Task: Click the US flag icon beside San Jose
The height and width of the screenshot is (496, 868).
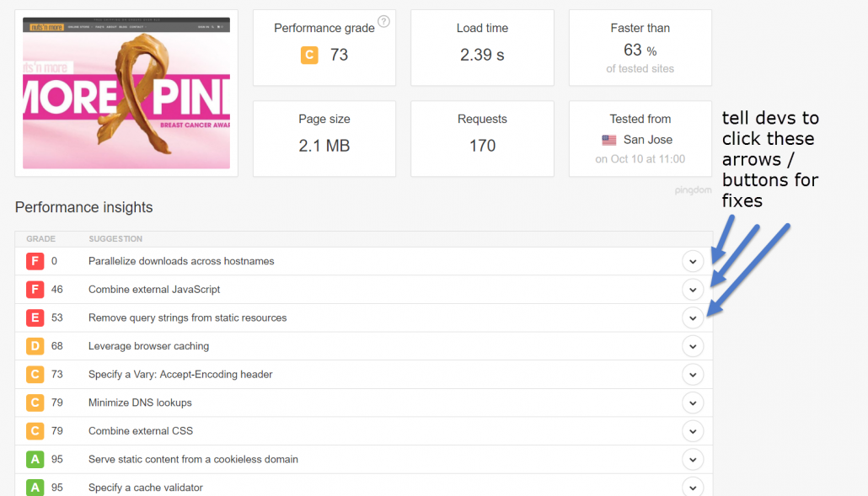Action: point(609,140)
